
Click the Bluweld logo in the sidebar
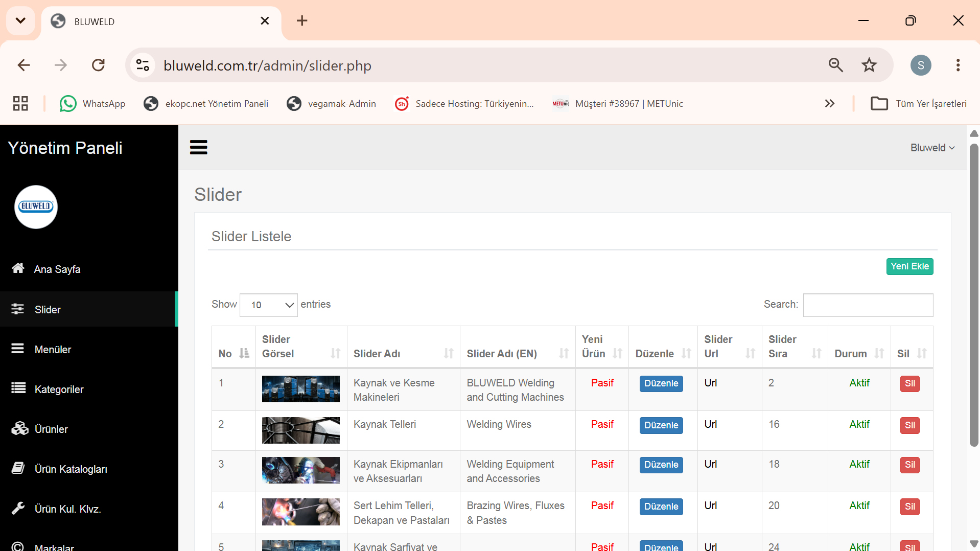pos(36,206)
